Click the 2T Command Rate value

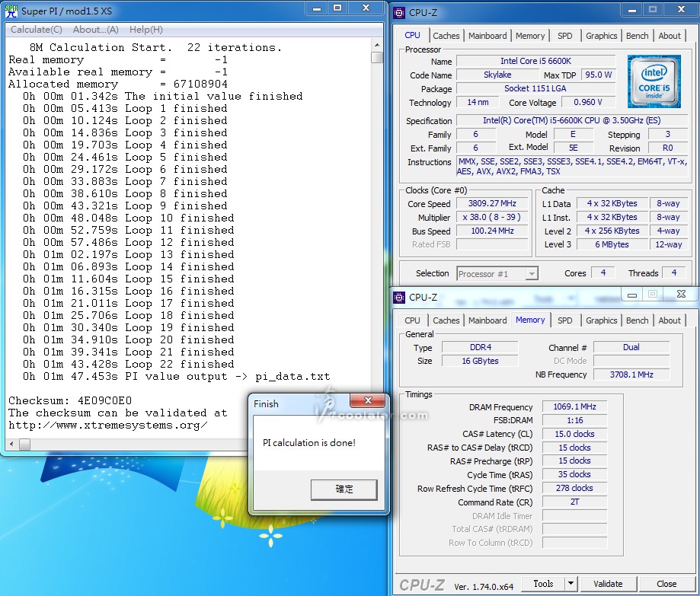[574, 502]
